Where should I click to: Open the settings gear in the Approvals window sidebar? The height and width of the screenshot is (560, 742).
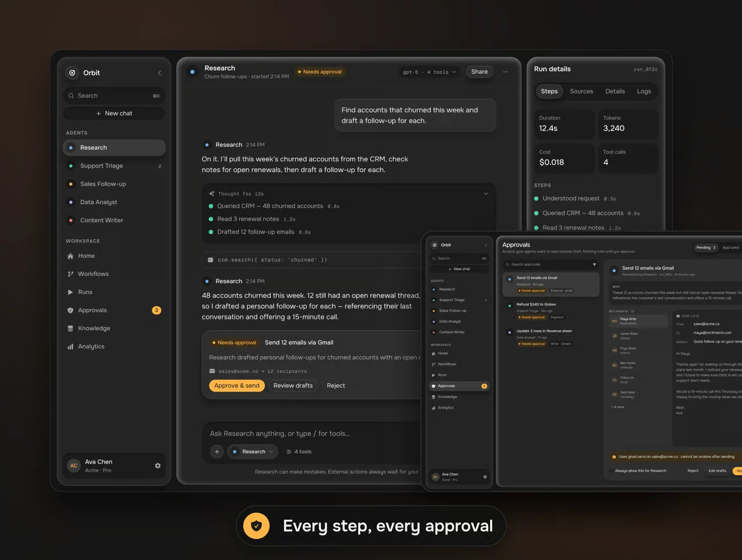pos(485,477)
